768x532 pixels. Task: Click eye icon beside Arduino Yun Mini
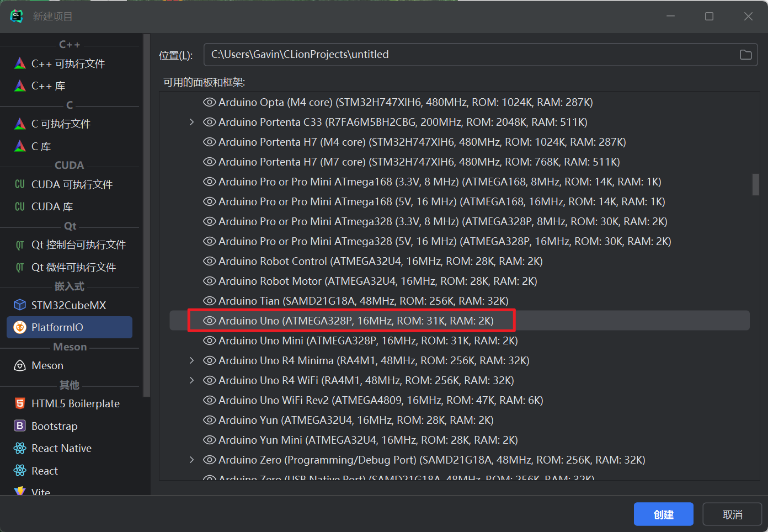point(210,440)
